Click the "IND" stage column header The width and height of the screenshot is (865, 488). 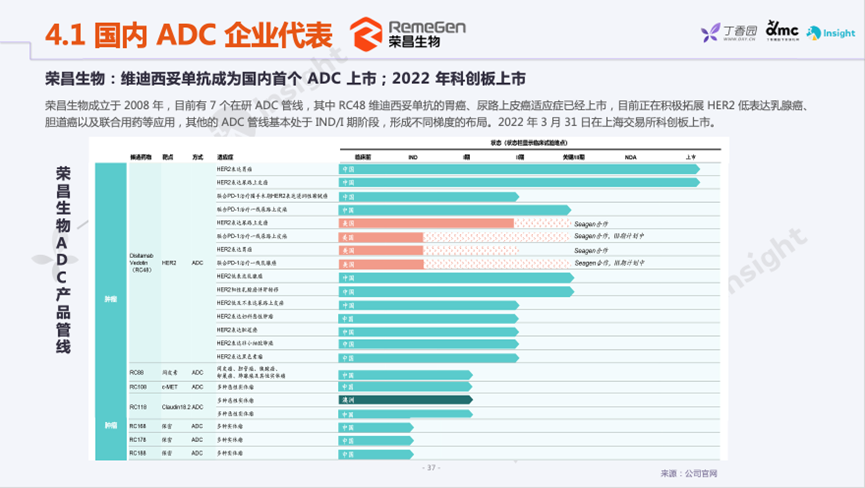point(413,157)
